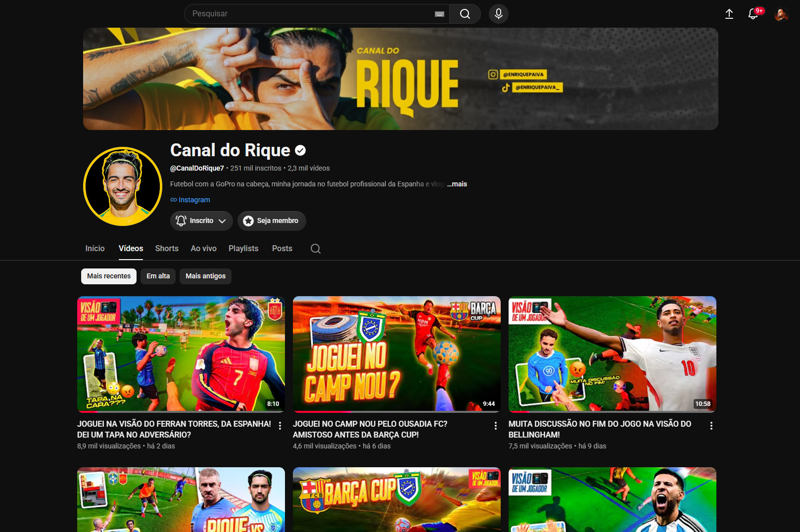Click the channel profile picture
The height and width of the screenshot is (532, 800).
(x=123, y=186)
